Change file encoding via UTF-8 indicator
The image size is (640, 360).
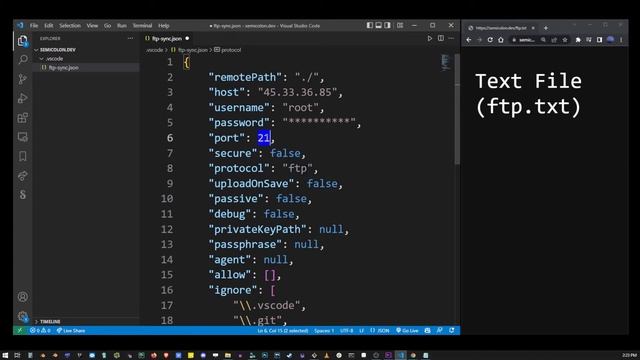pos(347,331)
